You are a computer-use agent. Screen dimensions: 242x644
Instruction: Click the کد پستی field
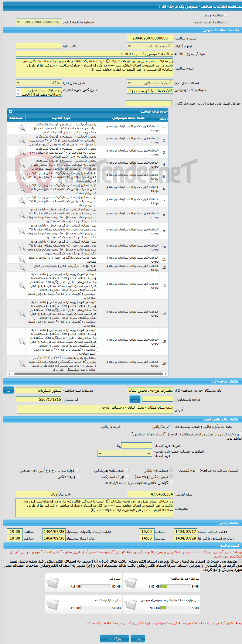[39, 399]
